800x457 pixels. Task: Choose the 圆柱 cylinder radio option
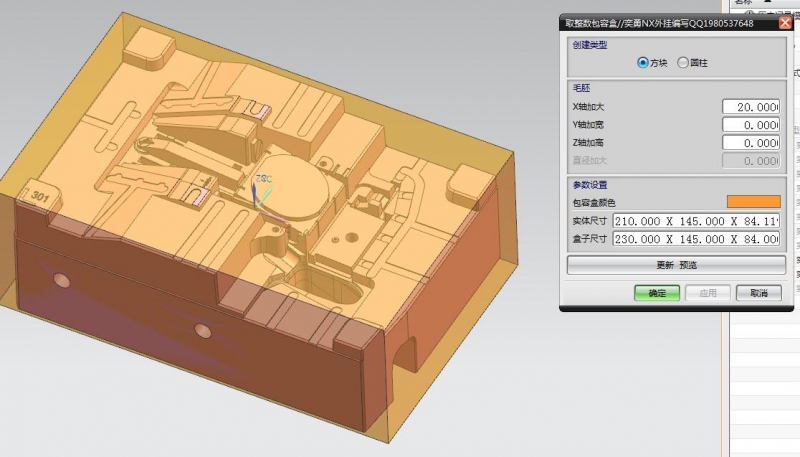pyautogui.click(x=683, y=63)
